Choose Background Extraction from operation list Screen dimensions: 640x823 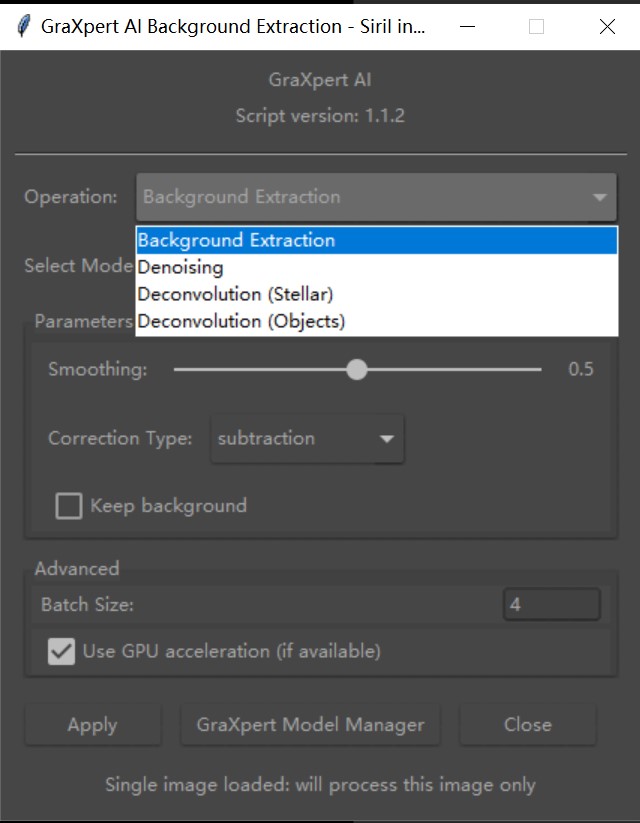[x=376, y=240]
